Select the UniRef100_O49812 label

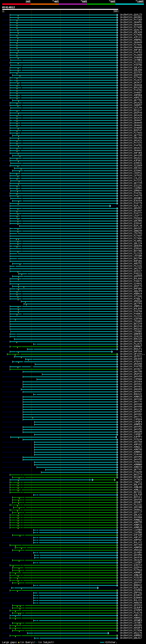tap(131, 510)
